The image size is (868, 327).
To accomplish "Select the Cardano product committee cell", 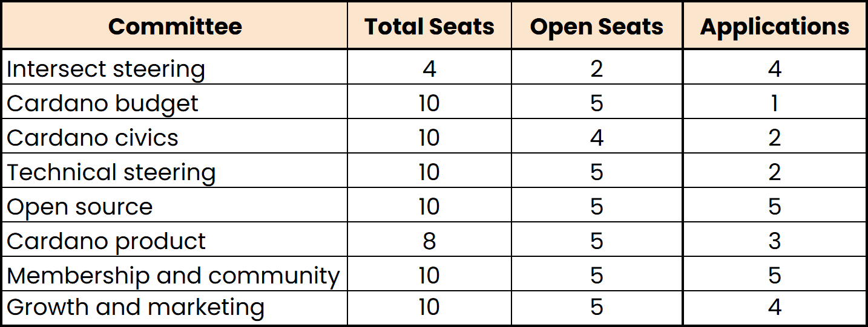I will pyautogui.click(x=107, y=241).
